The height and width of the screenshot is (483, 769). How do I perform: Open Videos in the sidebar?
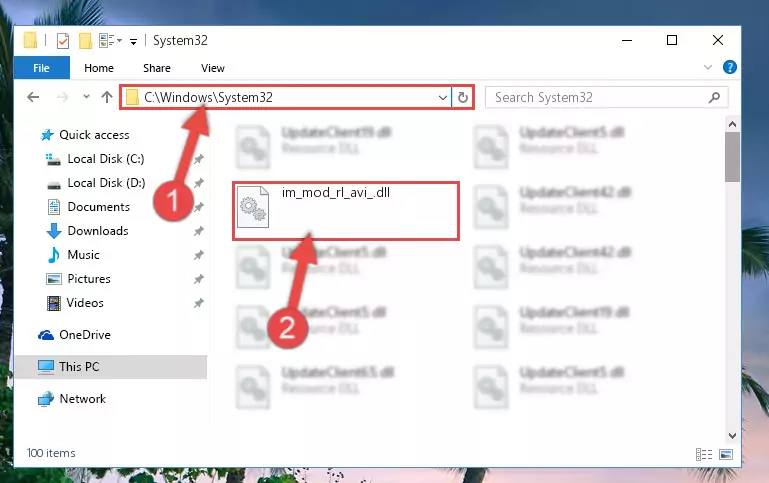point(85,303)
